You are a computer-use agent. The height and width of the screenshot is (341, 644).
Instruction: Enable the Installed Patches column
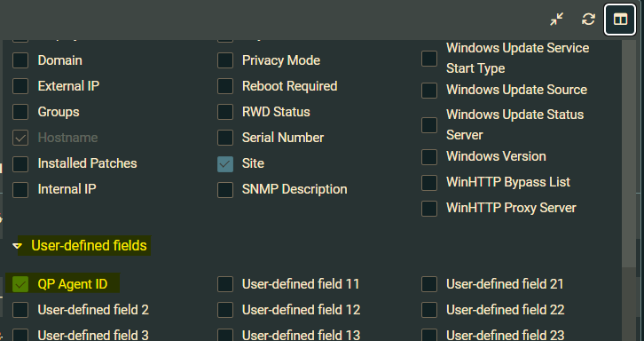coord(20,163)
